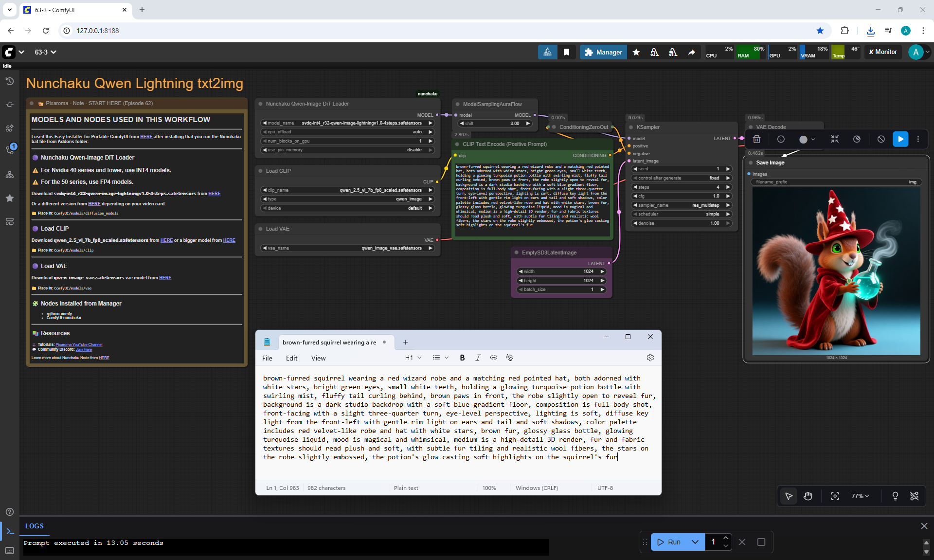Open the Edit menu in Notepad
Viewport: 934px width, 560px height.
291,358
